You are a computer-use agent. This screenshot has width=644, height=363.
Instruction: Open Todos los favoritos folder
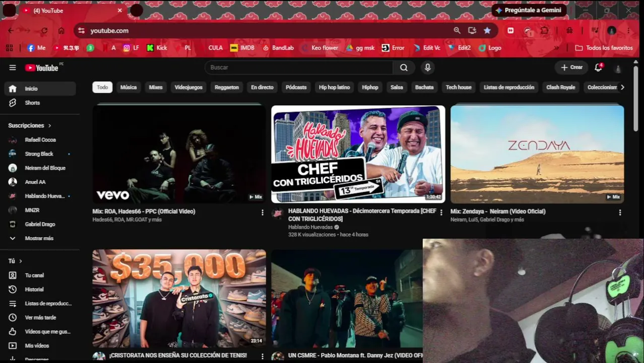604,48
